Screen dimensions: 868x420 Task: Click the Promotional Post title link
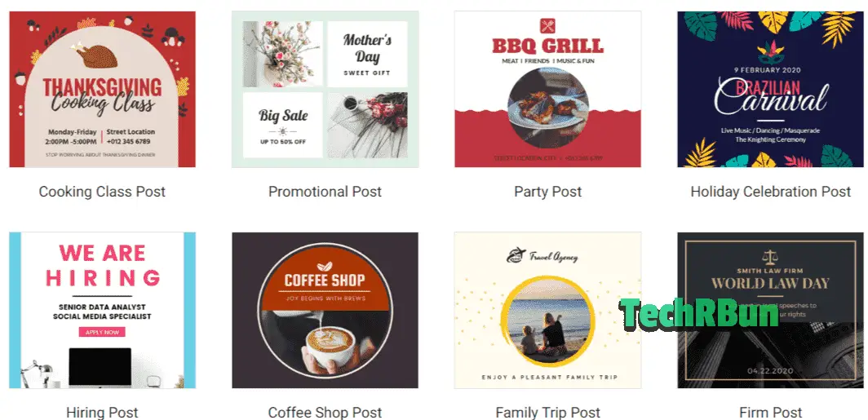click(x=325, y=192)
